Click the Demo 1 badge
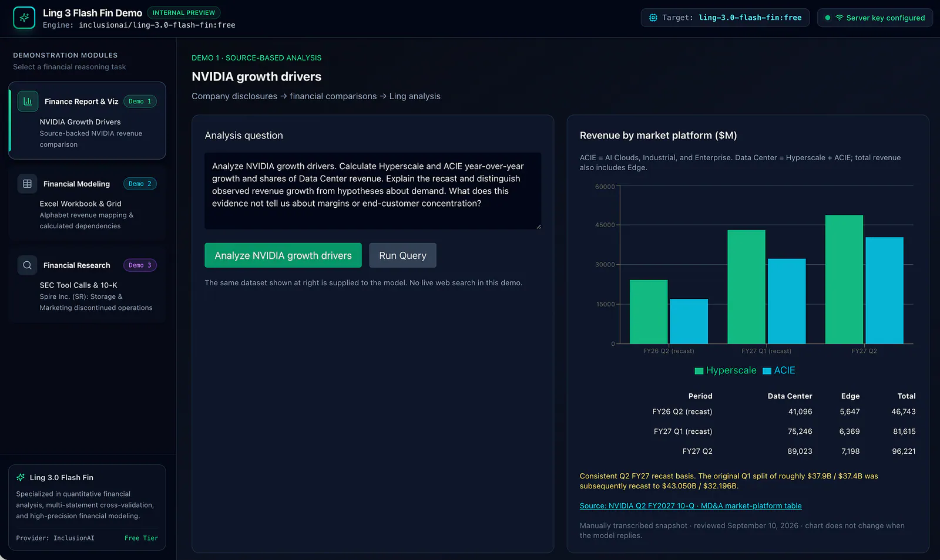This screenshot has width=940, height=560. click(x=140, y=102)
